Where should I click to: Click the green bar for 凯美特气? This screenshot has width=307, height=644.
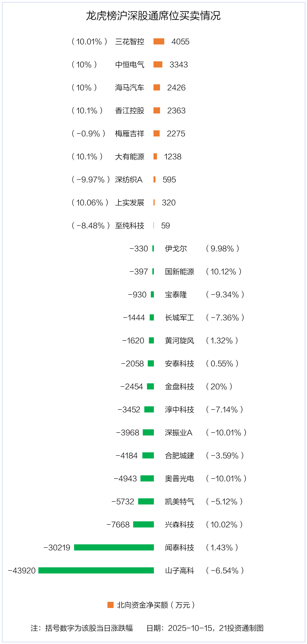(x=146, y=501)
